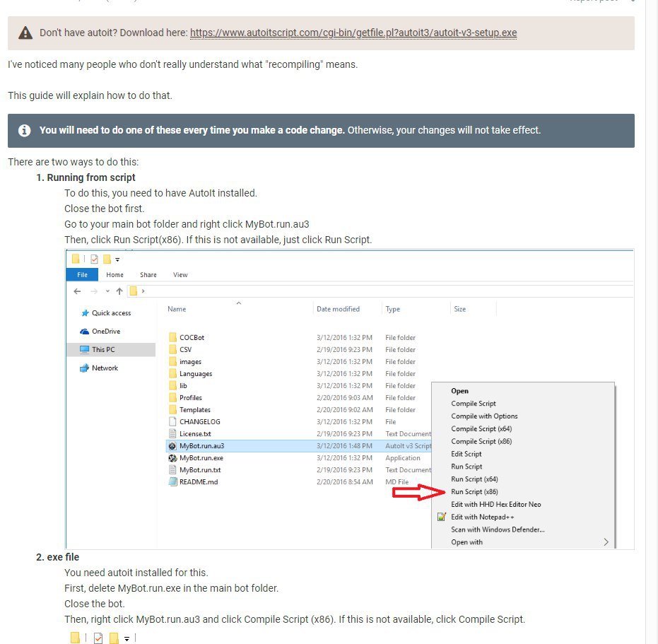Viewport: 658px width, 644px height.
Task: Select the README.md file
Action: [199, 482]
